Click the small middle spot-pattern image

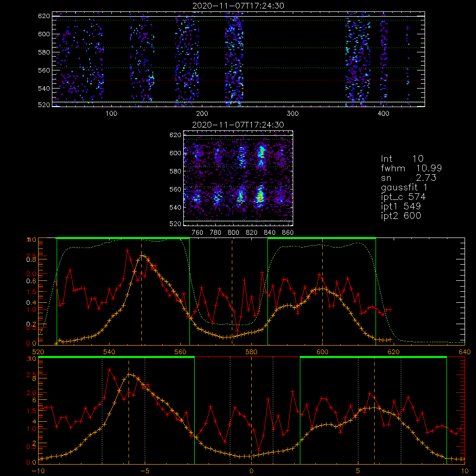point(238,178)
